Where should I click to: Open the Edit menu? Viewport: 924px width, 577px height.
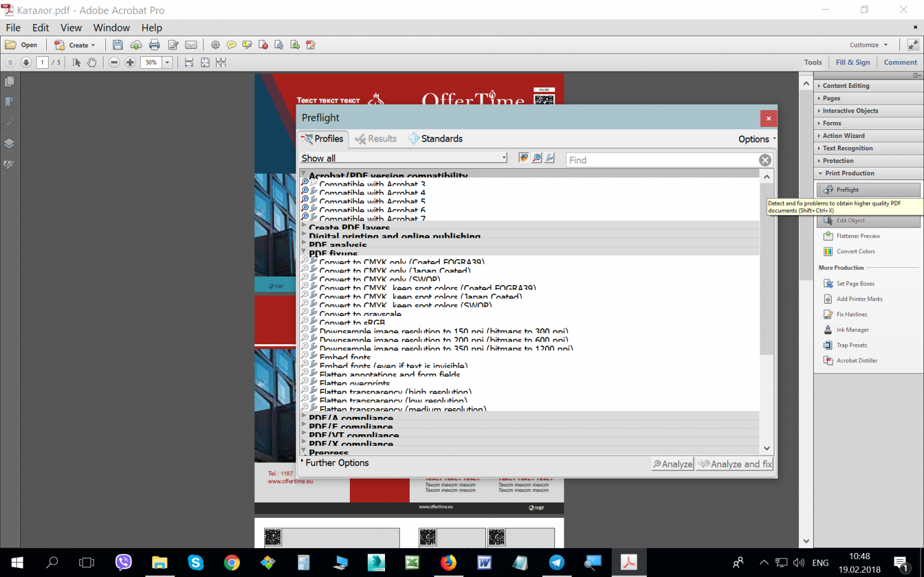point(41,28)
